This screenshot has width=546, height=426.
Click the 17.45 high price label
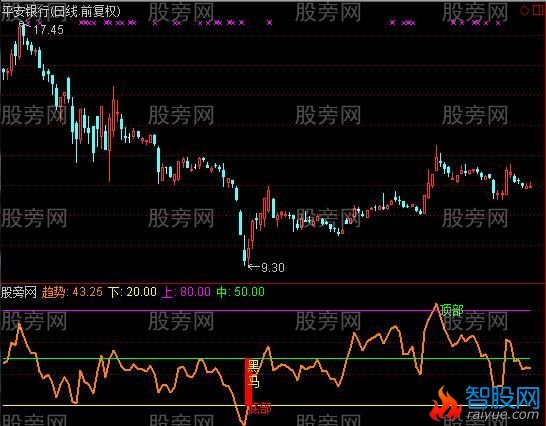click(48, 30)
